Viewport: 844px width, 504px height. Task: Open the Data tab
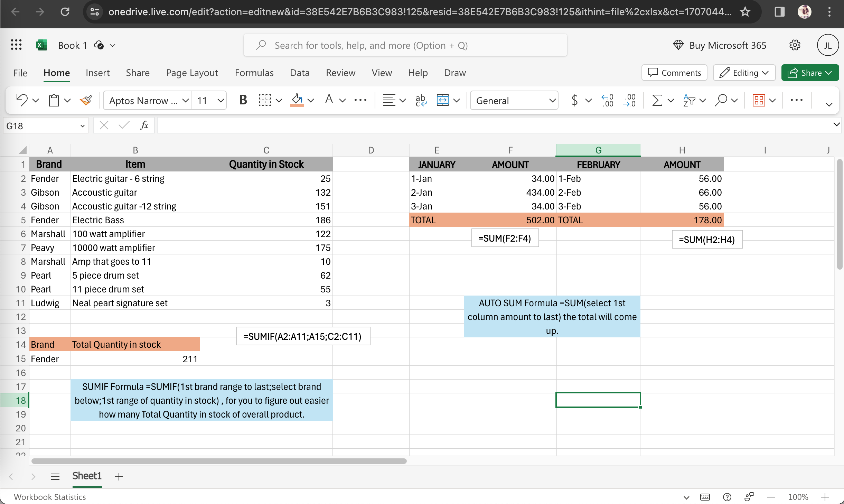coord(300,73)
